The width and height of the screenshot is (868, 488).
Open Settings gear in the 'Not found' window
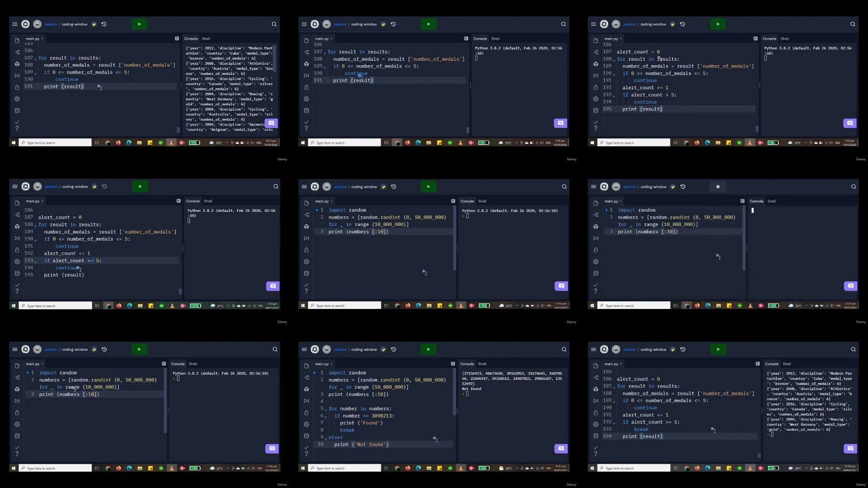pyautogui.click(x=307, y=424)
